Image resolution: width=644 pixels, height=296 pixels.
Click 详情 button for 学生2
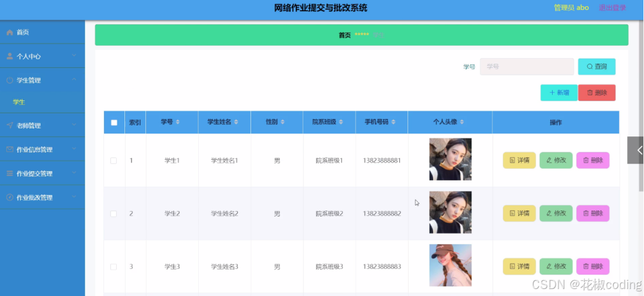click(519, 213)
